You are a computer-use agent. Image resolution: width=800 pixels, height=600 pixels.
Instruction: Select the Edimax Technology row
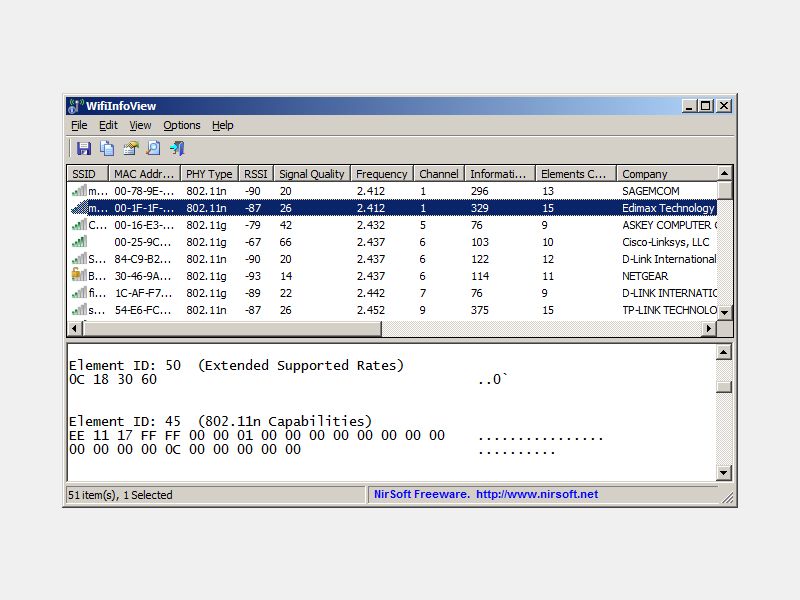(392, 208)
